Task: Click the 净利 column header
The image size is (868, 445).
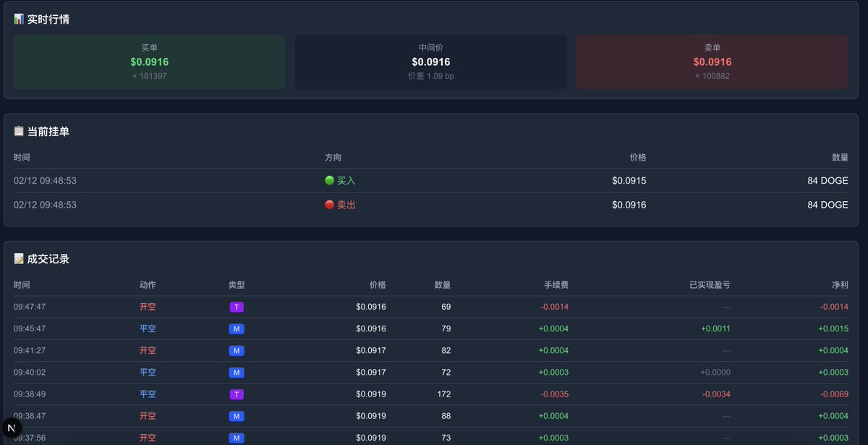Action: pyautogui.click(x=840, y=285)
